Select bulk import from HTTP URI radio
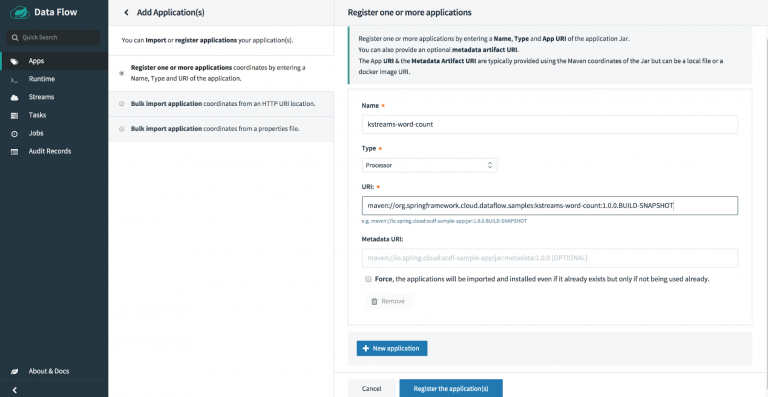 pos(121,104)
